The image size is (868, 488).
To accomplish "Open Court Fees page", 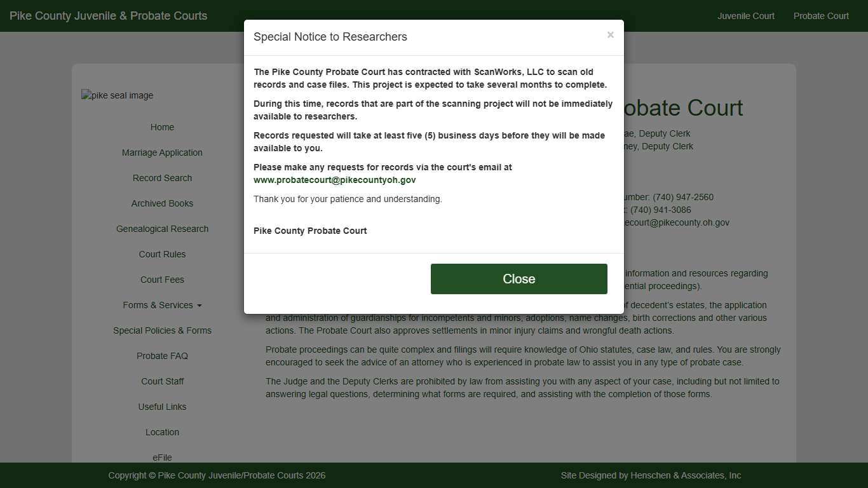I will [x=162, y=280].
